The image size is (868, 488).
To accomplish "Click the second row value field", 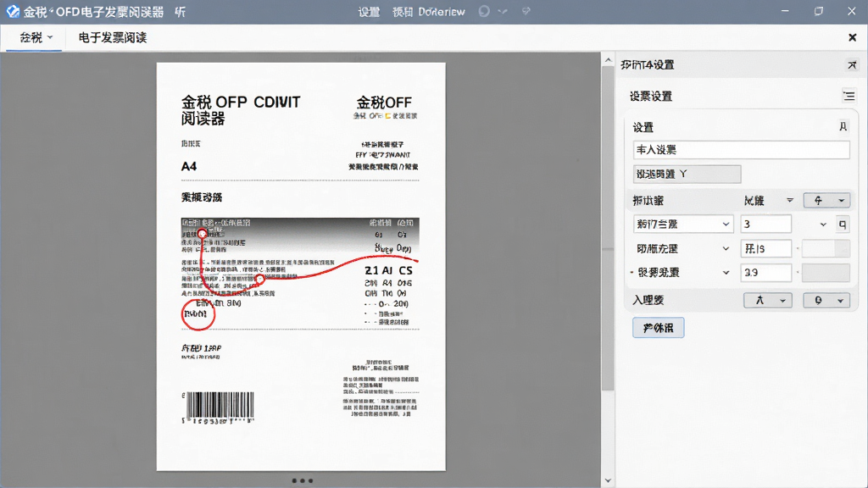I will coord(766,248).
